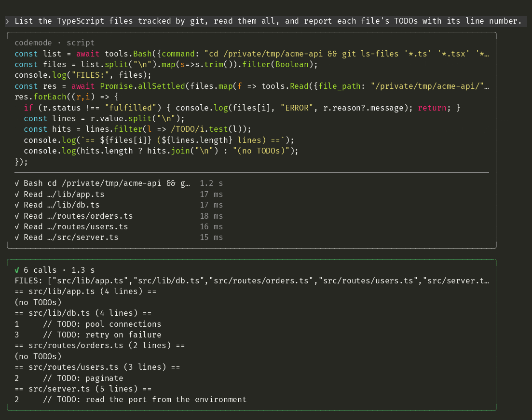
Task: Click the checkmark beside 'Read …/lib/app.ts'
Action: (17, 194)
